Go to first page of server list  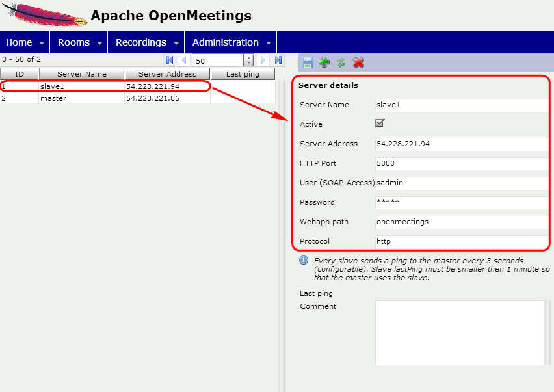coord(170,60)
